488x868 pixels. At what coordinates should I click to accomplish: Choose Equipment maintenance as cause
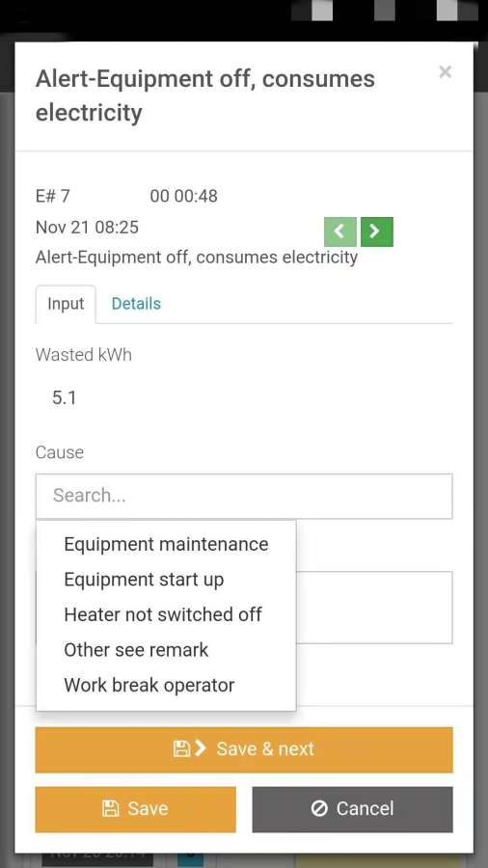point(166,544)
